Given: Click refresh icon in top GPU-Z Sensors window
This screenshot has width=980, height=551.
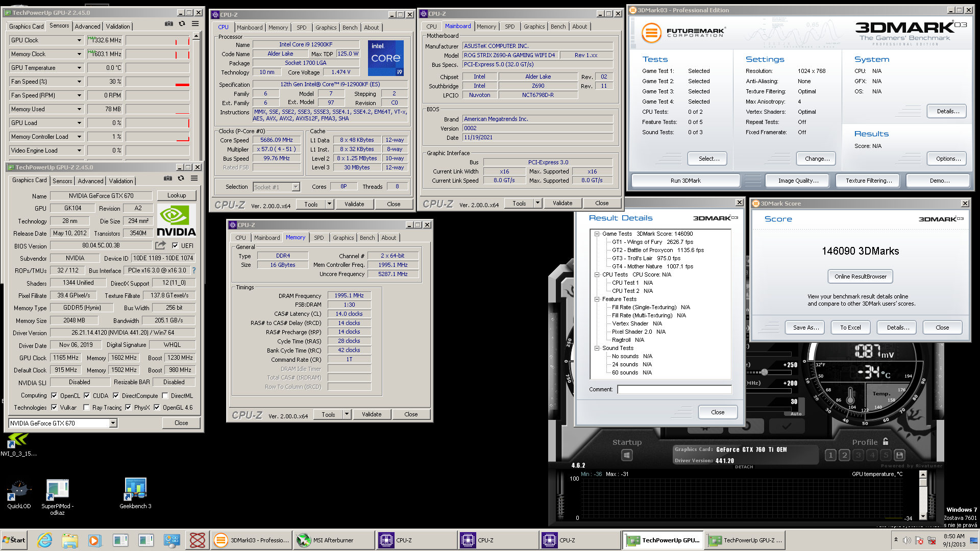Looking at the screenshot, I should (182, 24).
